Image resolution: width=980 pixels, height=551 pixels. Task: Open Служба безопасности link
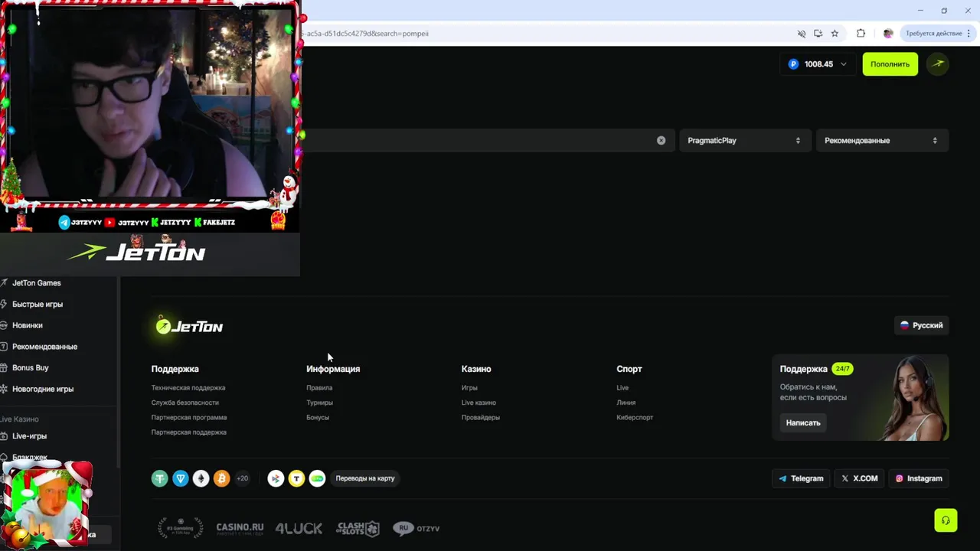[x=185, y=403]
